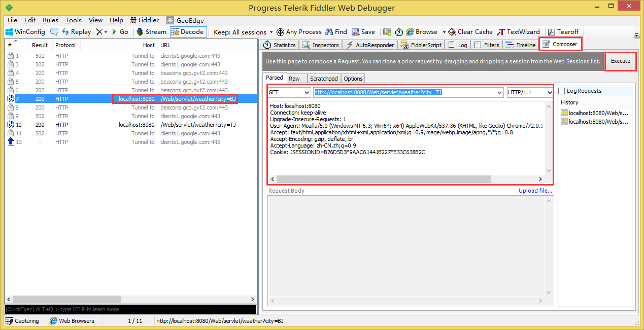Click the camera screenshot icon in the toolbar

[x=387, y=32]
